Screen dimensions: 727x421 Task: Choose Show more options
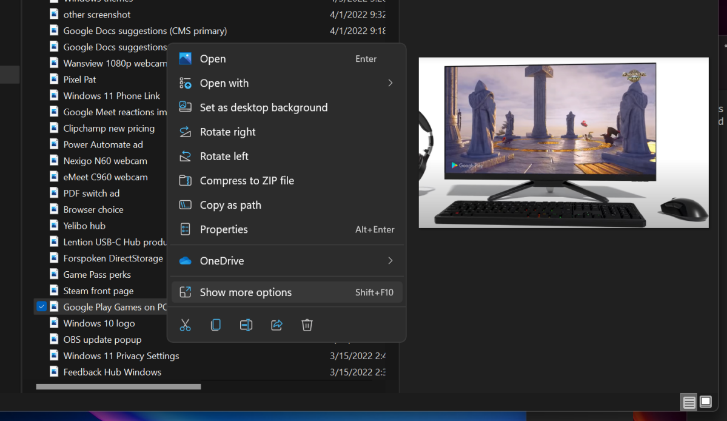(x=245, y=293)
